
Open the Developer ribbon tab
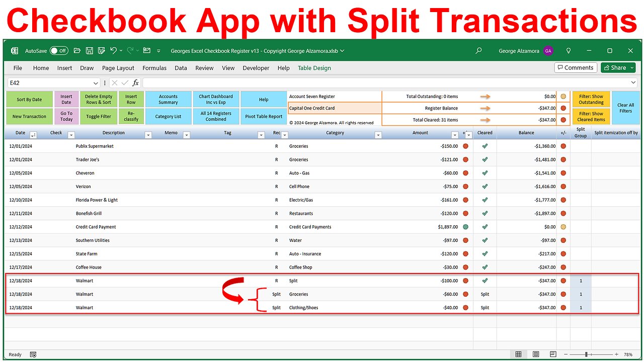click(257, 68)
